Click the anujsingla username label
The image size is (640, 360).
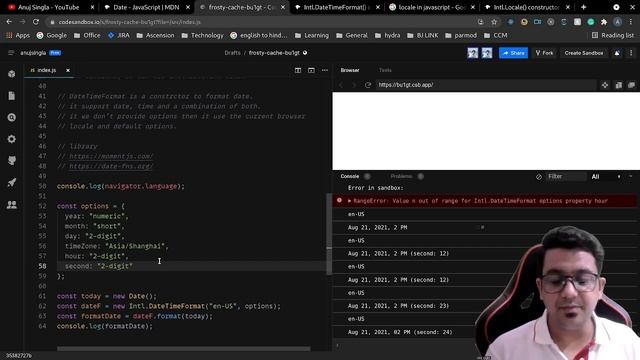[x=33, y=53]
